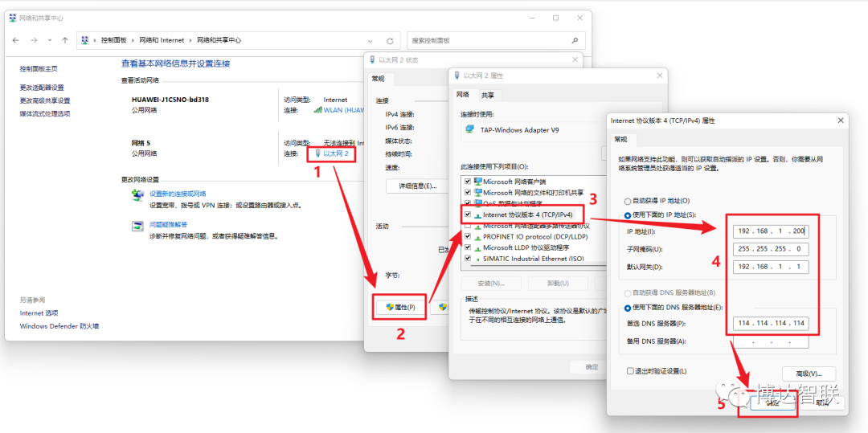The width and height of the screenshot is (868, 433).
Task: Open the WLAN (HUAWEI) connection link
Action: (344, 110)
